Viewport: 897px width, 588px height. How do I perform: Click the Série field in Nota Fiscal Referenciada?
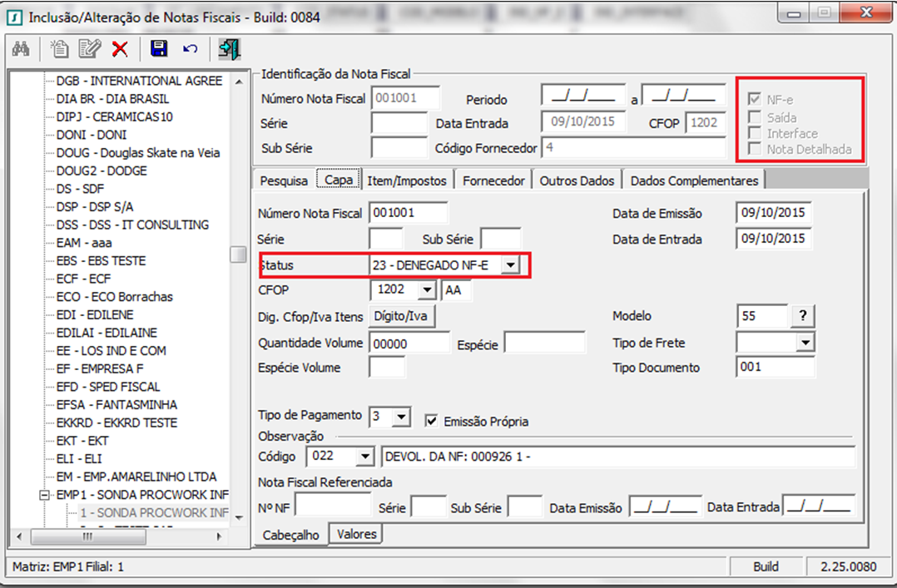429,506
